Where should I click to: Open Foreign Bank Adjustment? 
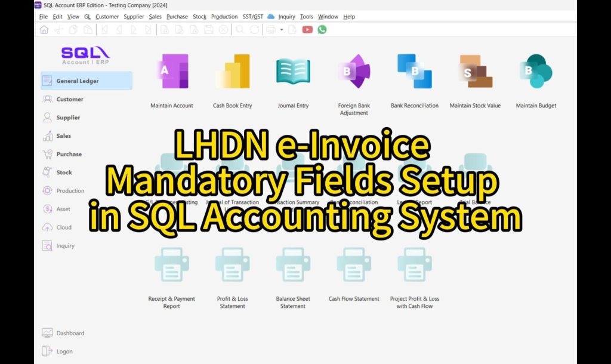tap(354, 85)
